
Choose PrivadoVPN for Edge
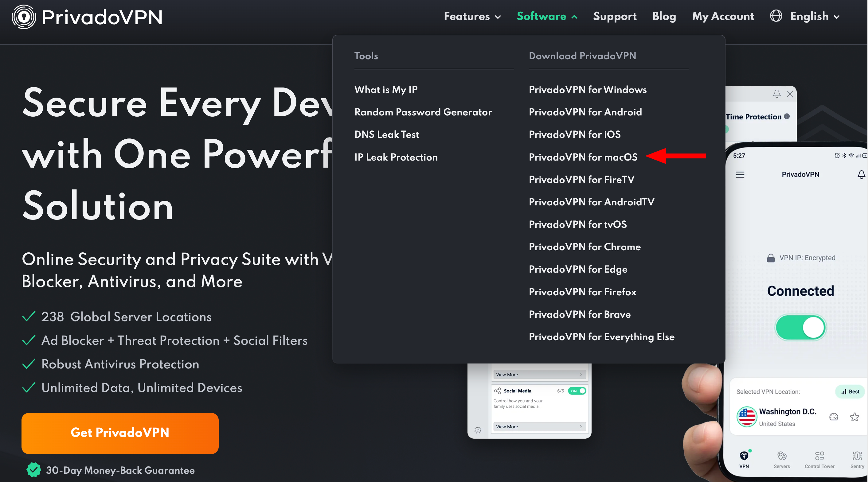coord(578,269)
